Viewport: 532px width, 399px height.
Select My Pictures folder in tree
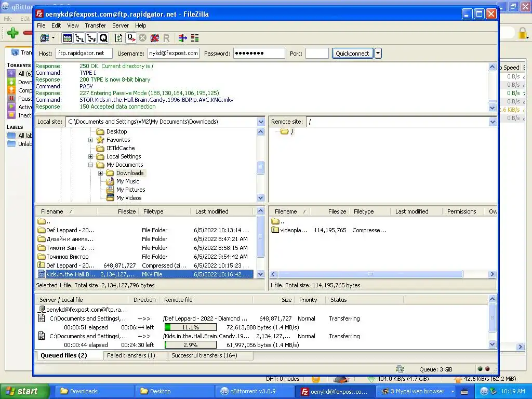130,190
